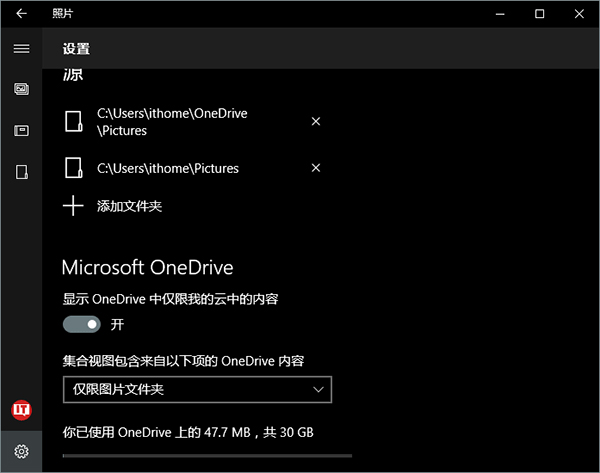The width and height of the screenshot is (600, 473).
Task: Open the 仅限图片文件夹 dropdown
Action: point(197,390)
